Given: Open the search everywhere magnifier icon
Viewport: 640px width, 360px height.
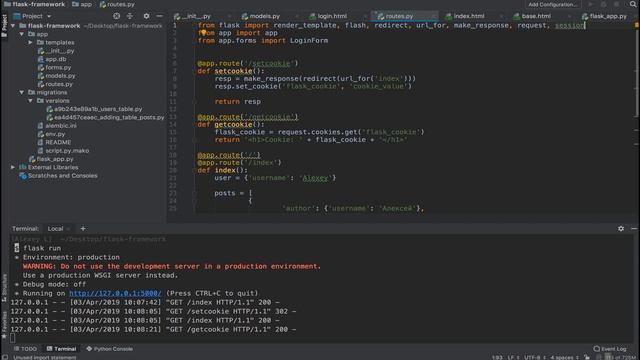Looking at the screenshot, I should coord(633,4).
